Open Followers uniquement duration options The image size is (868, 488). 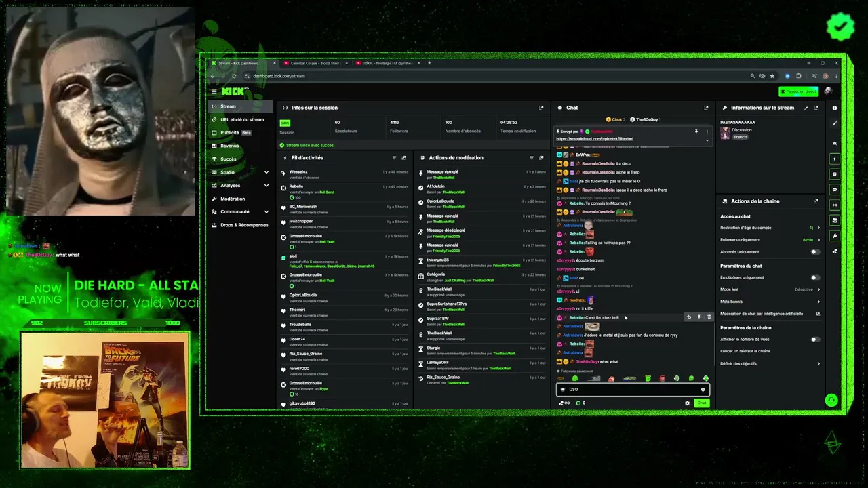[770, 240]
